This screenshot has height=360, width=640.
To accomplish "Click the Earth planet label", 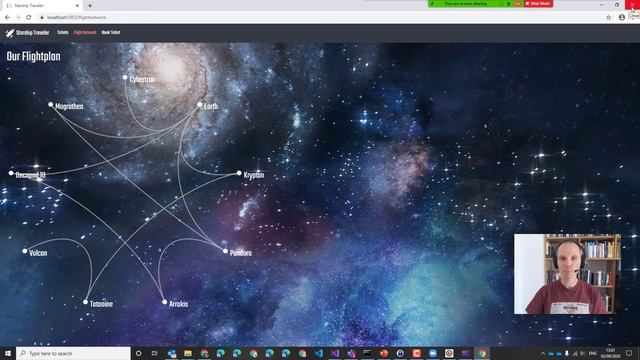I will coord(211,107).
